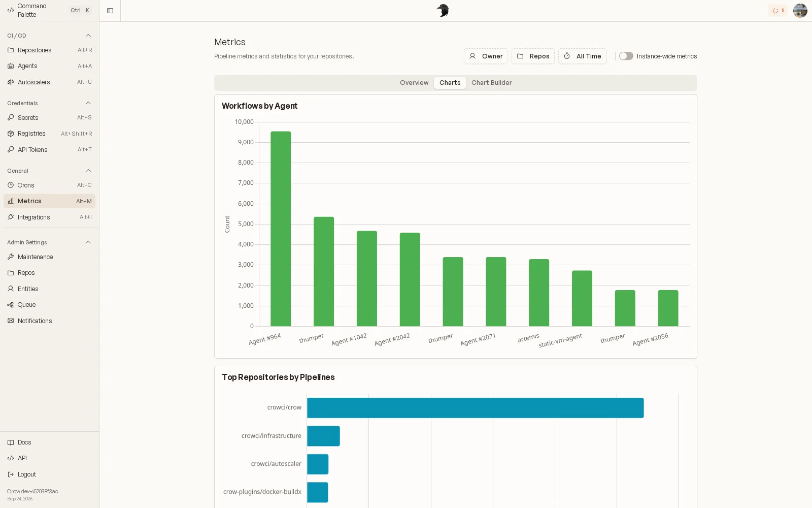Viewport: 812px width, 508px height.
Task: Click the Maintenance wrench icon
Action: (11, 257)
